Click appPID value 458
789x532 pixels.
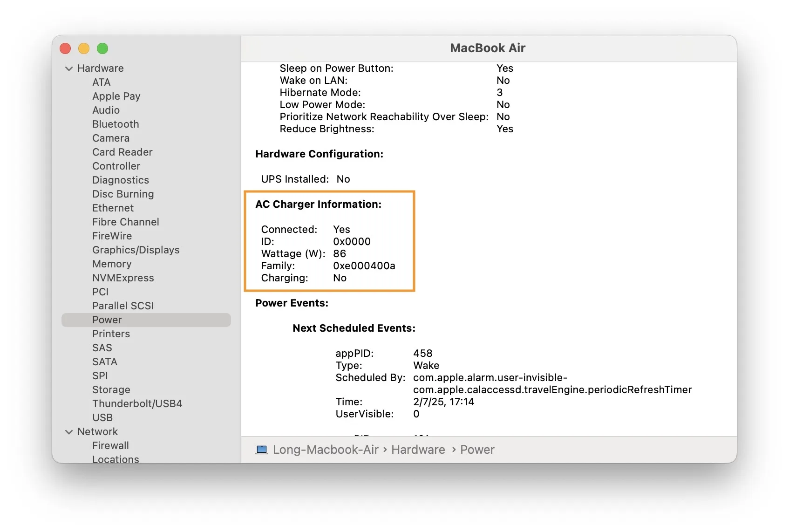423,354
